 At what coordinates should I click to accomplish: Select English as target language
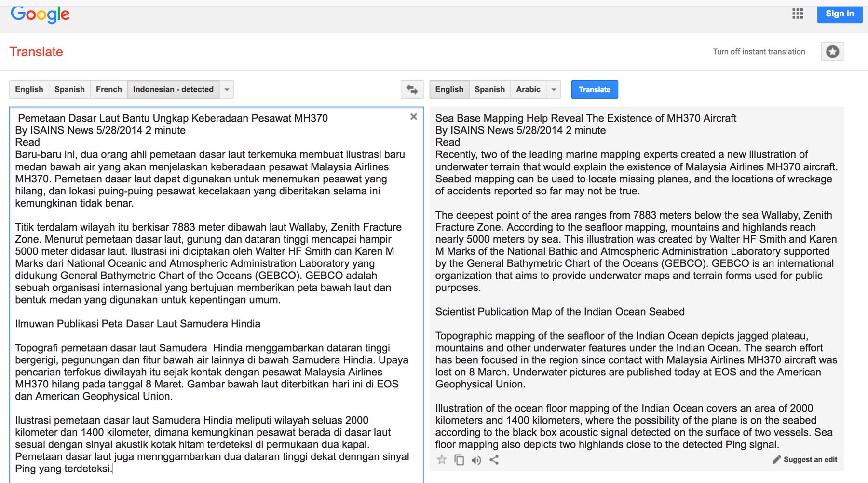click(449, 89)
